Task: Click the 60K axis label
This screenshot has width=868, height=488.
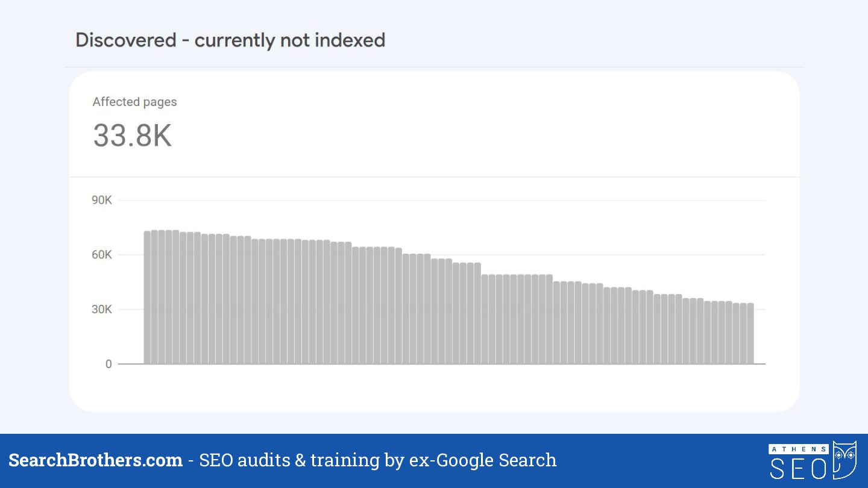Action: coord(102,255)
